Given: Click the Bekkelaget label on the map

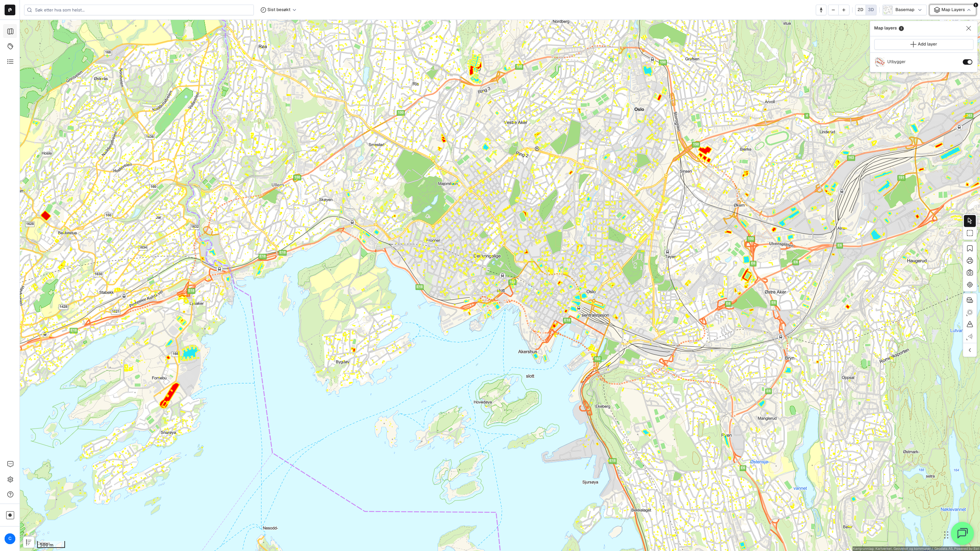Looking at the screenshot, I should pyautogui.click(x=641, y=510).
